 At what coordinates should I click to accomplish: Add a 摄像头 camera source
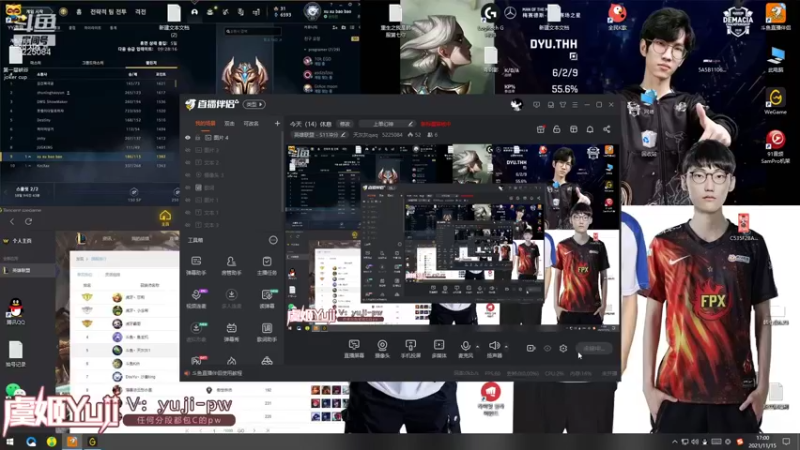coord(382,349)
